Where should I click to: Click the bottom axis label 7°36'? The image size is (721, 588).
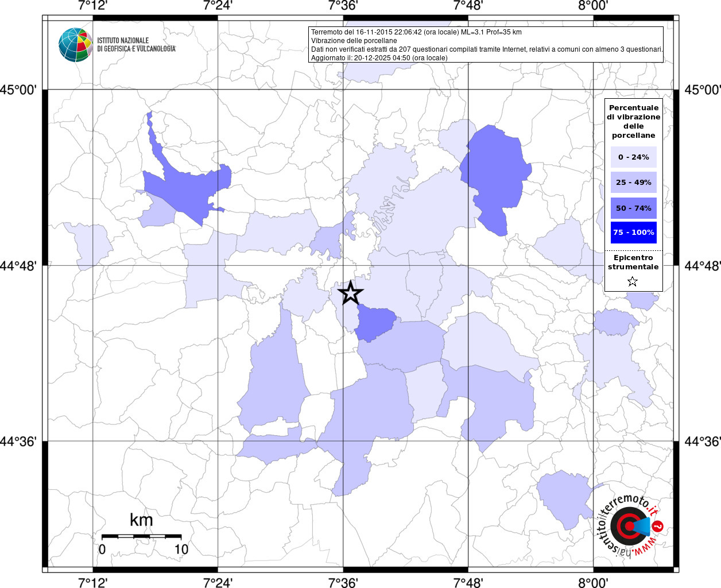coord(343,583)
